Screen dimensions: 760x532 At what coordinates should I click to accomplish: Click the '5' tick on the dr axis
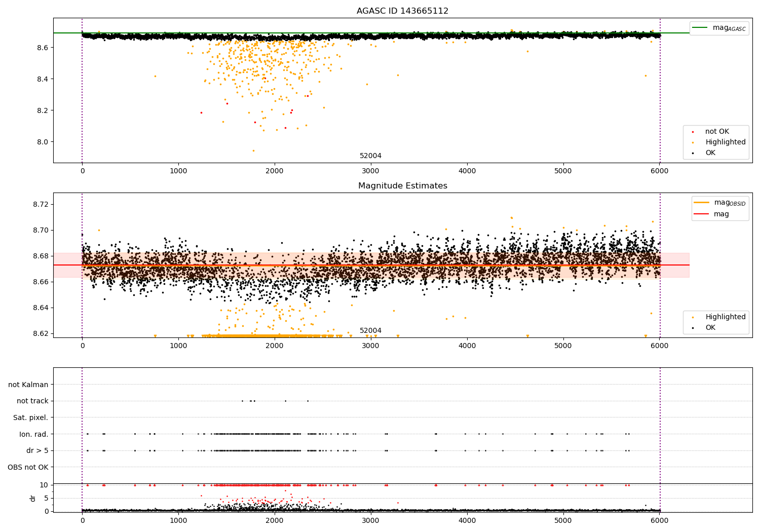47,498
